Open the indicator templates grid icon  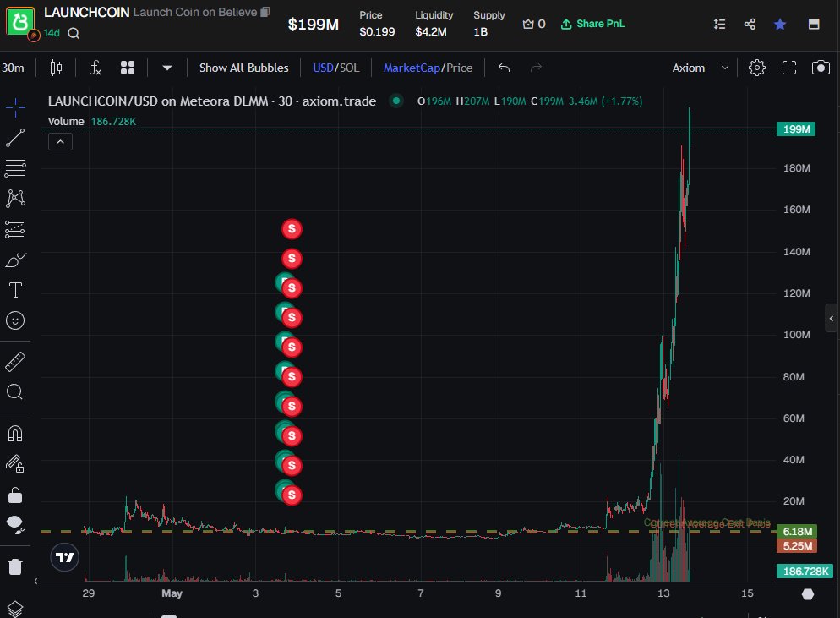(128, 68)
